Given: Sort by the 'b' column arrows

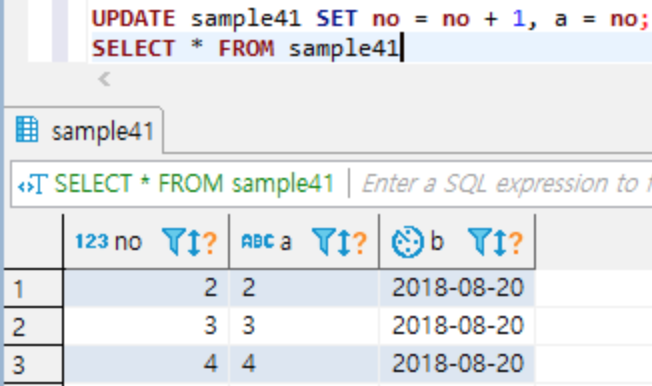Looking at the screenshot, I should coord(500,242).
